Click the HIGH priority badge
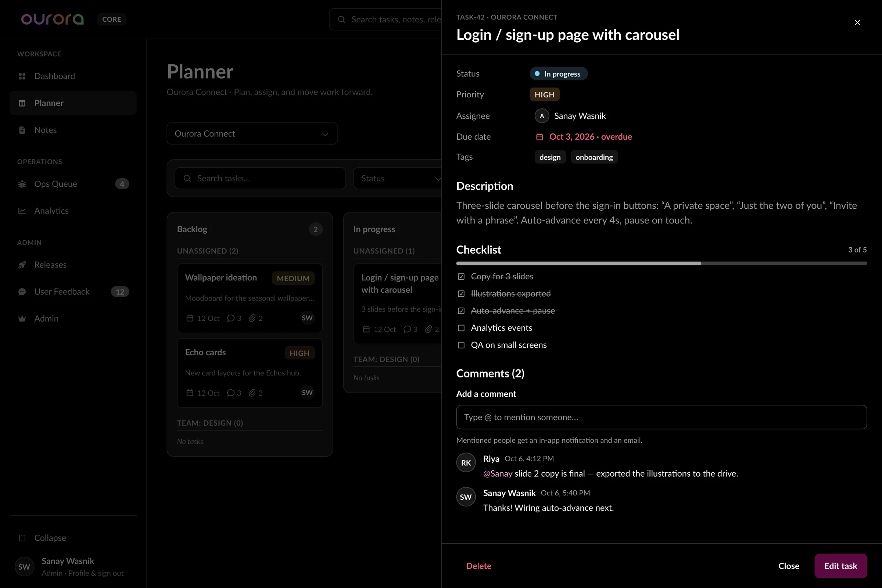 tap(544, 95)
